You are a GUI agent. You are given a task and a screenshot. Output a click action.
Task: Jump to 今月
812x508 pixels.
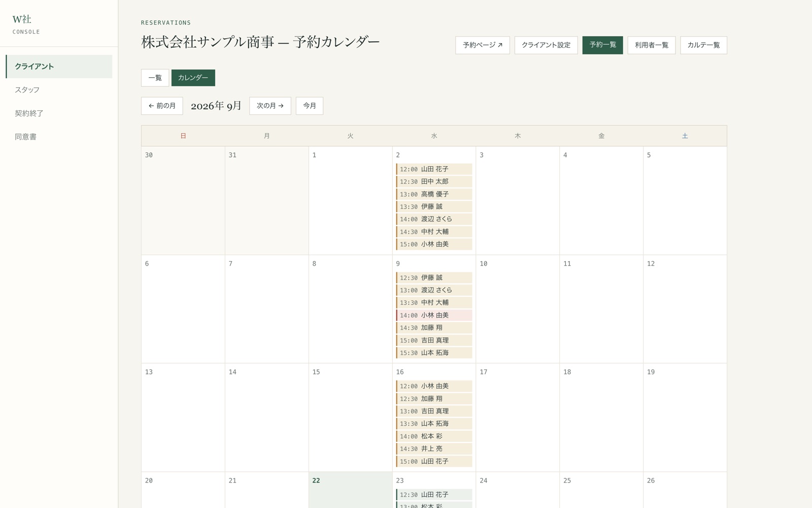point(310,106)
